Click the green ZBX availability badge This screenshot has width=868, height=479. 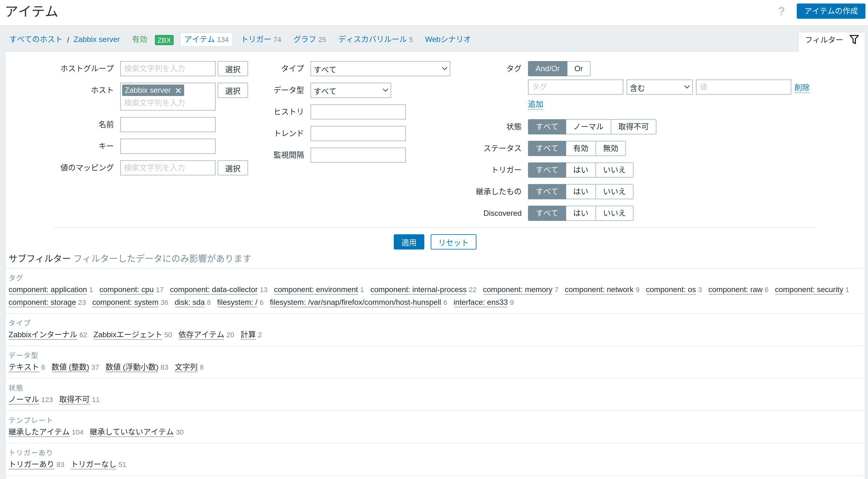click(164, 40)
